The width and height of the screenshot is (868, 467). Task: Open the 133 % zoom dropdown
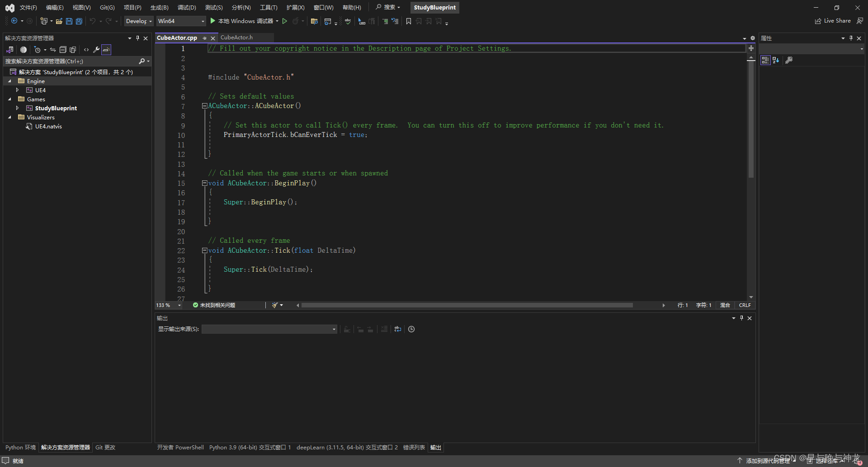coord(168,305)
